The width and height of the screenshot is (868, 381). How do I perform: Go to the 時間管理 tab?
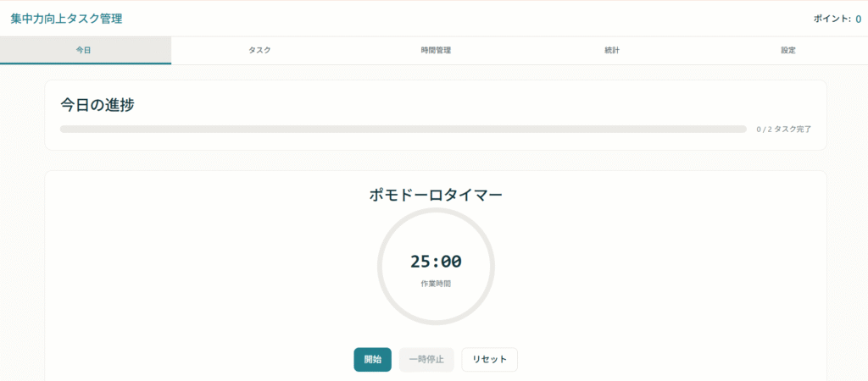[x=435, y=51]
